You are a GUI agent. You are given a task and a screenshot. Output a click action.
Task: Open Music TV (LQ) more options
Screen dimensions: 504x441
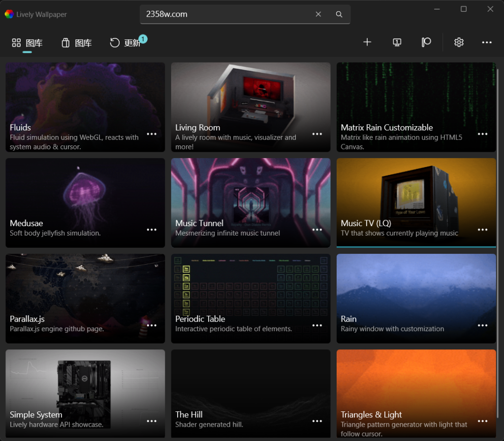pyautogui.click(x=482, y=230)
